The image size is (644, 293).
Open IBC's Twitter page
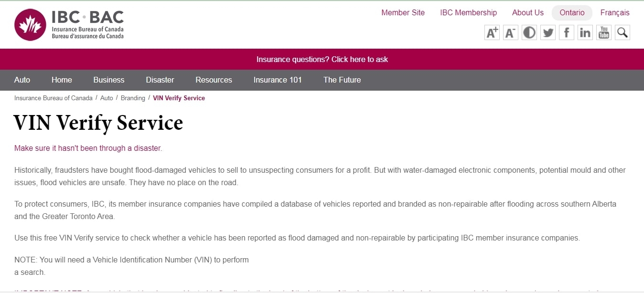548,32
